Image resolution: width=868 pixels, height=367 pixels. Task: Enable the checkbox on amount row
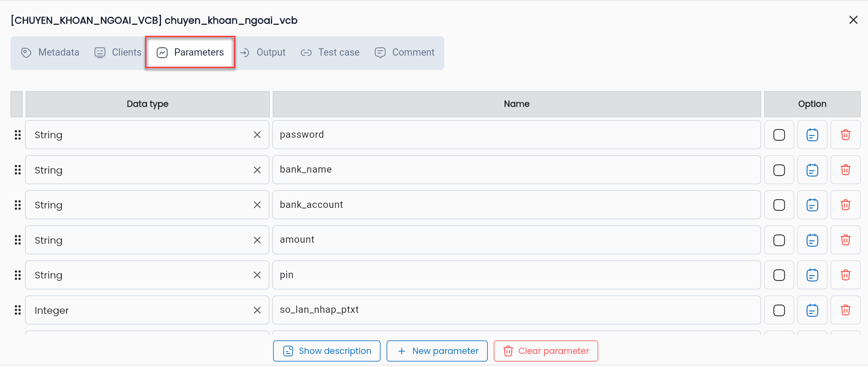779,240
